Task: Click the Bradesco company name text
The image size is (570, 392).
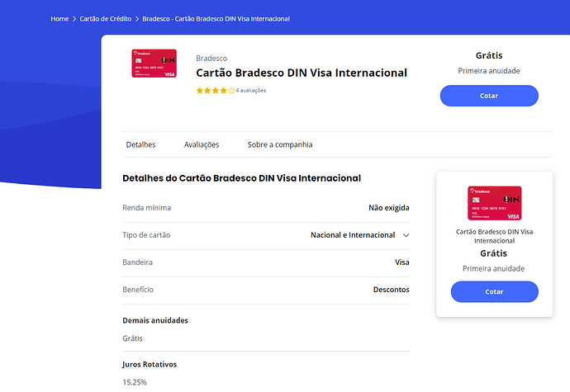Action: coord(211,58)
